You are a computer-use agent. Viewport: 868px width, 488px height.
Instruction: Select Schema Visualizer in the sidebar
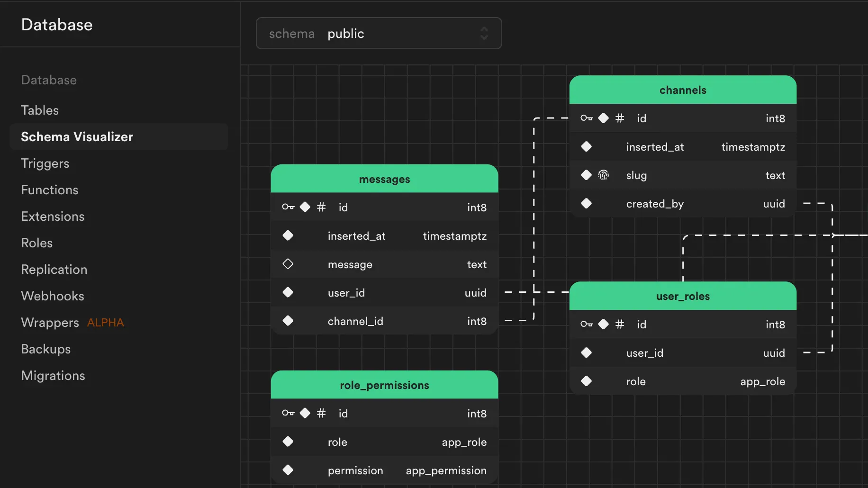[x=77, y=136]
